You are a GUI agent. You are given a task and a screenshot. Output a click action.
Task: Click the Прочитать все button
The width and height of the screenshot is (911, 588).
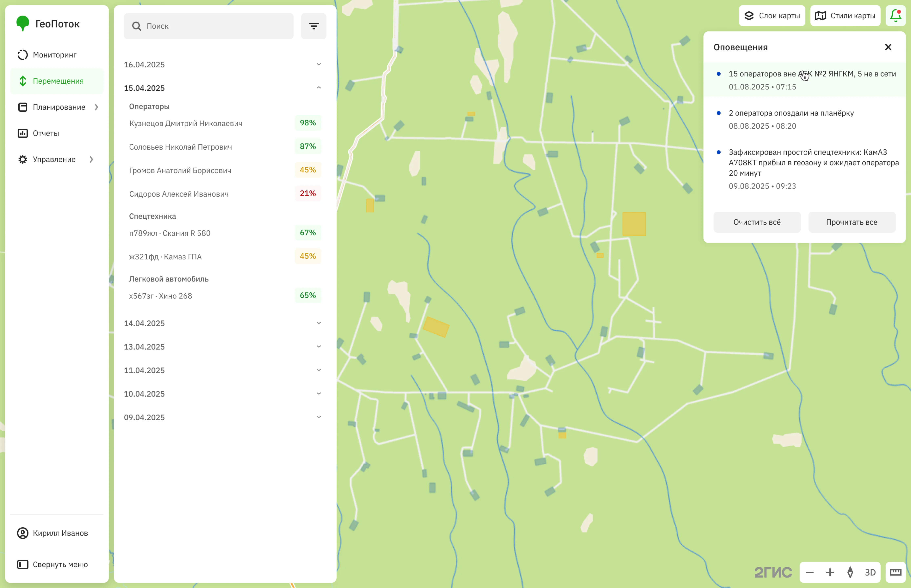851,222
